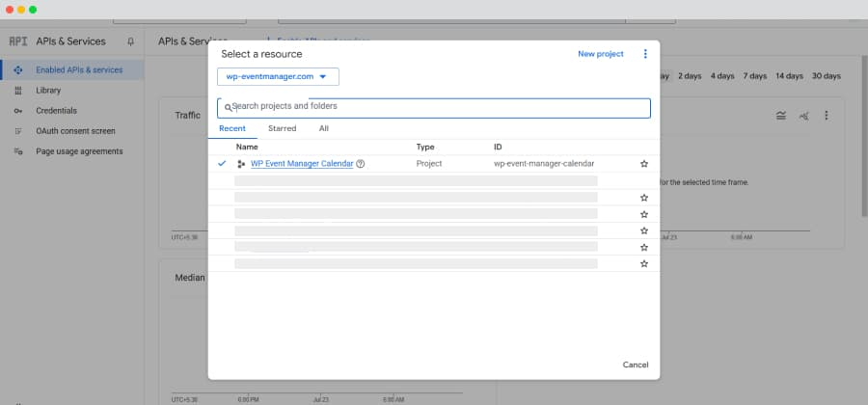
Task: Select the 2 days time range
Action: (x=690, y=76)
